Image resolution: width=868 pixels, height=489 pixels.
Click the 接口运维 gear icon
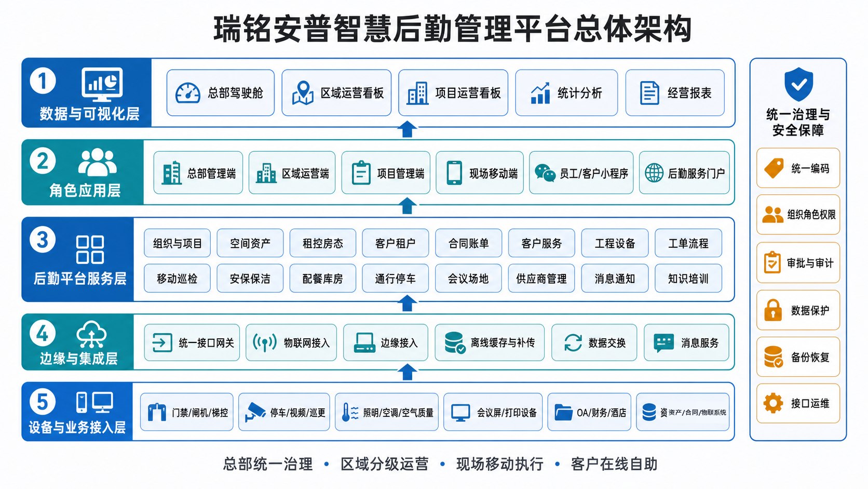click(x=773, y=403)
